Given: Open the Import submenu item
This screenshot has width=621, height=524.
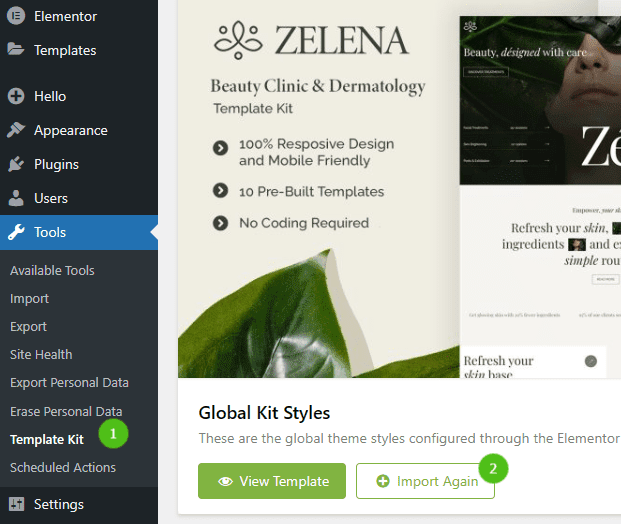Looking at the screenshot, I should pos(29,298).
